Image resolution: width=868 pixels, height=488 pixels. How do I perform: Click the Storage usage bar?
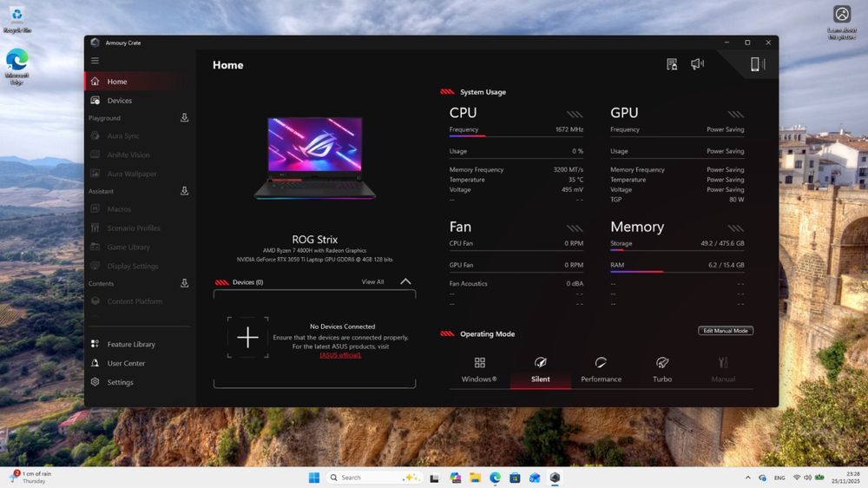pos(678,250)
